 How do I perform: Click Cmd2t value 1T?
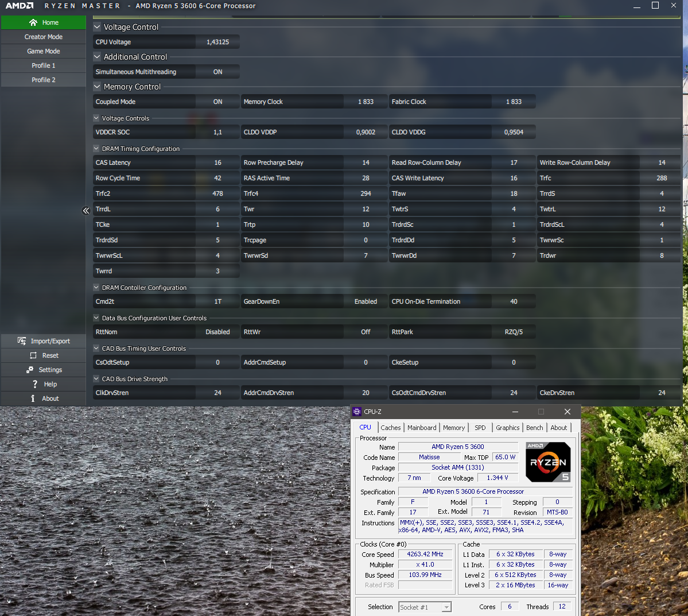217,301
